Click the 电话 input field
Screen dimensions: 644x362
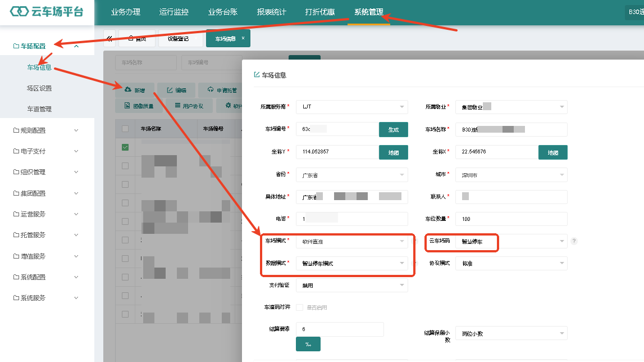point(352,219)
